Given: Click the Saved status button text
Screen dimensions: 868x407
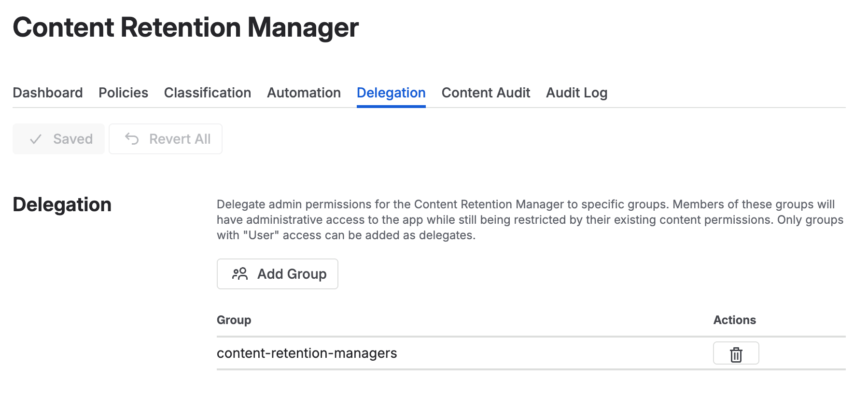Looking at the screenshot, I should (x=73, y=139).
